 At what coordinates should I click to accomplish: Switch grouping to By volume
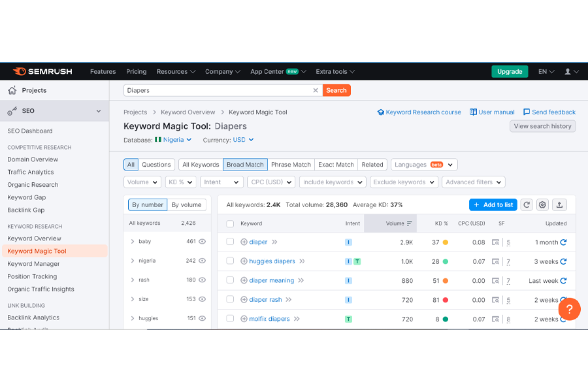click(x=186, y=204)
